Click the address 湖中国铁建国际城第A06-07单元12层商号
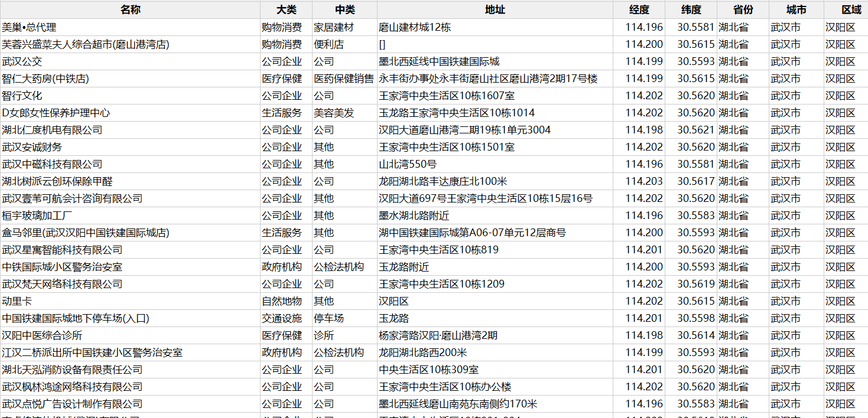The image size is (868, 418). click(495, 233)
